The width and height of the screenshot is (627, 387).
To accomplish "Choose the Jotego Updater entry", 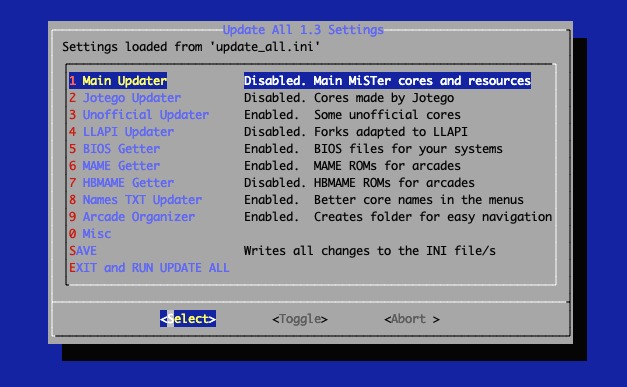I will pos(125,98).
